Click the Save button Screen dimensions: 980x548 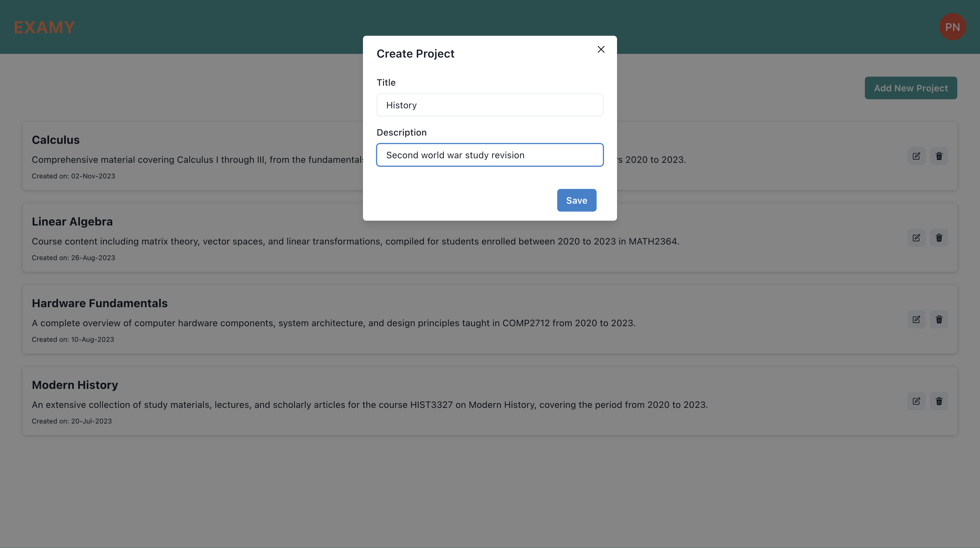click(x=576, y=200)
